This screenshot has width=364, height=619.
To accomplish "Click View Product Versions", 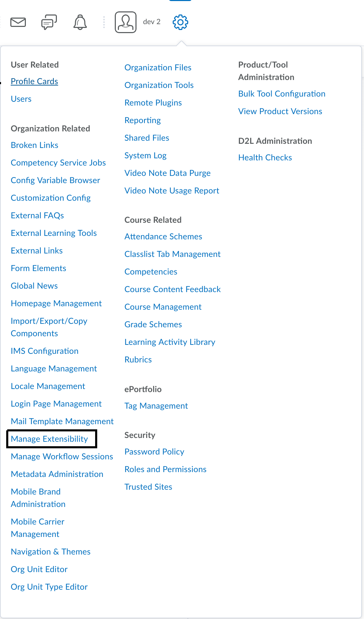I will 280,111.
